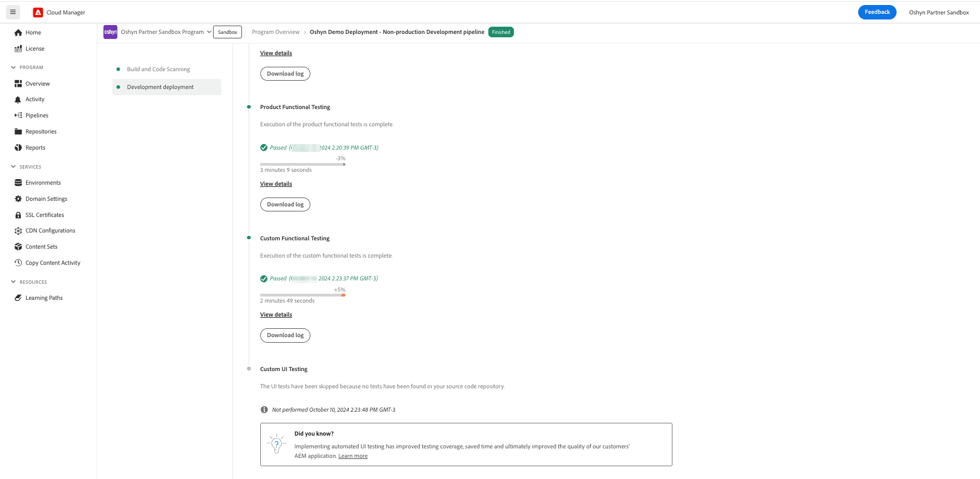Click the lightbulb Did you know icon
The height and width of the screenshot is (479, 980).
(276, 444)
